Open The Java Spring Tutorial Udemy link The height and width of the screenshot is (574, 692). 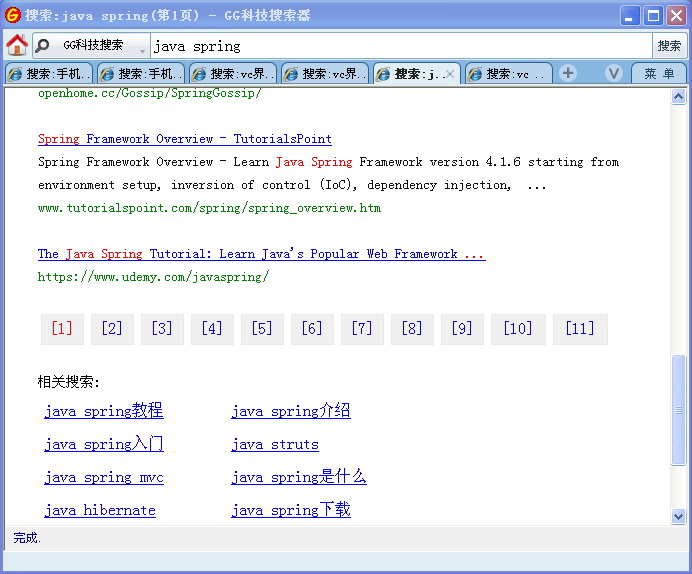click(x=261, y=254)
